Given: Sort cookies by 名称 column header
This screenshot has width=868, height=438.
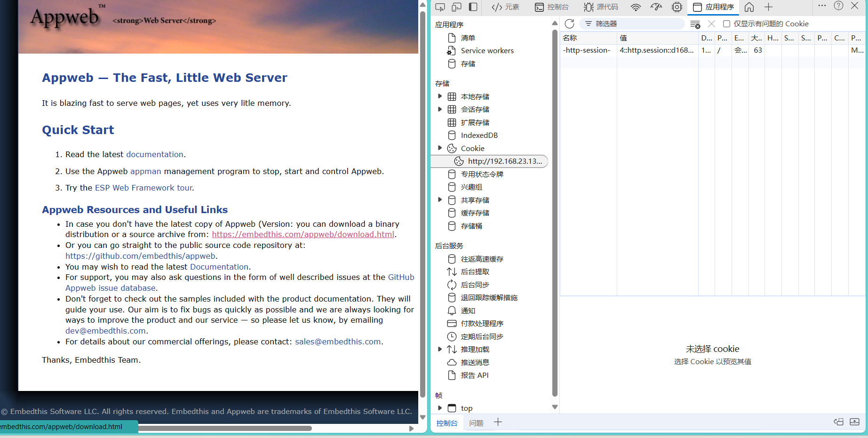Looking at the screenshot, I should (589, 38).
